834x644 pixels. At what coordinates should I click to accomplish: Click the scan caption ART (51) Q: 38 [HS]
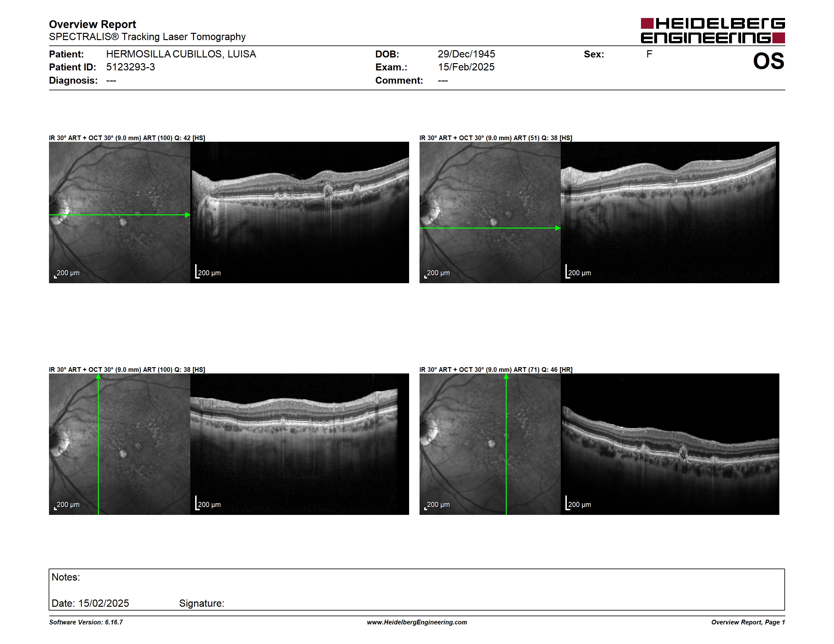[x=496, y=138]
